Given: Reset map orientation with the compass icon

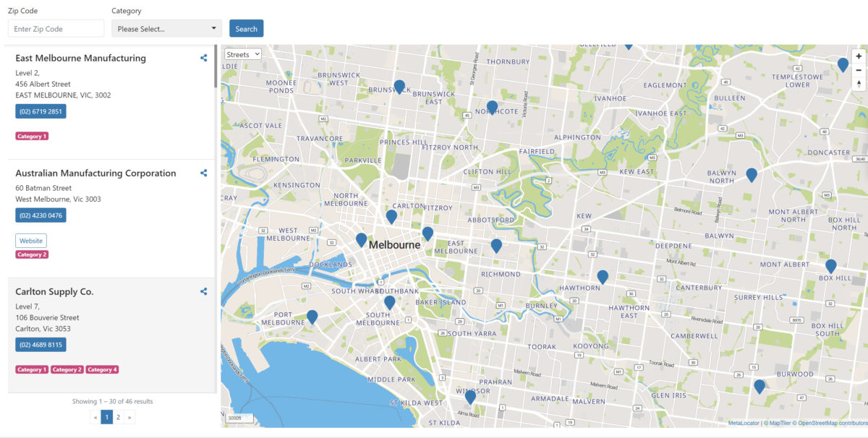Looking at the screenshot, I should click(x=859, y=82).
